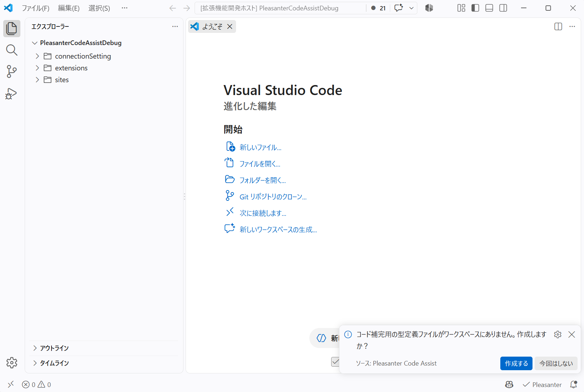Expand the アウトライン section
This screenshot has height=392, width=584.
(x=35, y=348)
